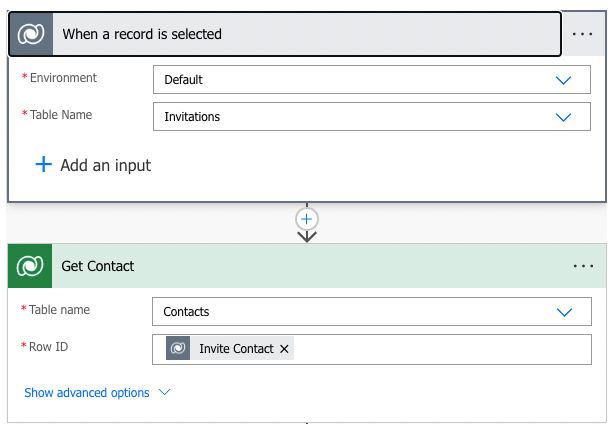The width and height of the screenshot is (616, 433).
Task: Open the trigger card's ellipsis menu
Action: (582, 34)
